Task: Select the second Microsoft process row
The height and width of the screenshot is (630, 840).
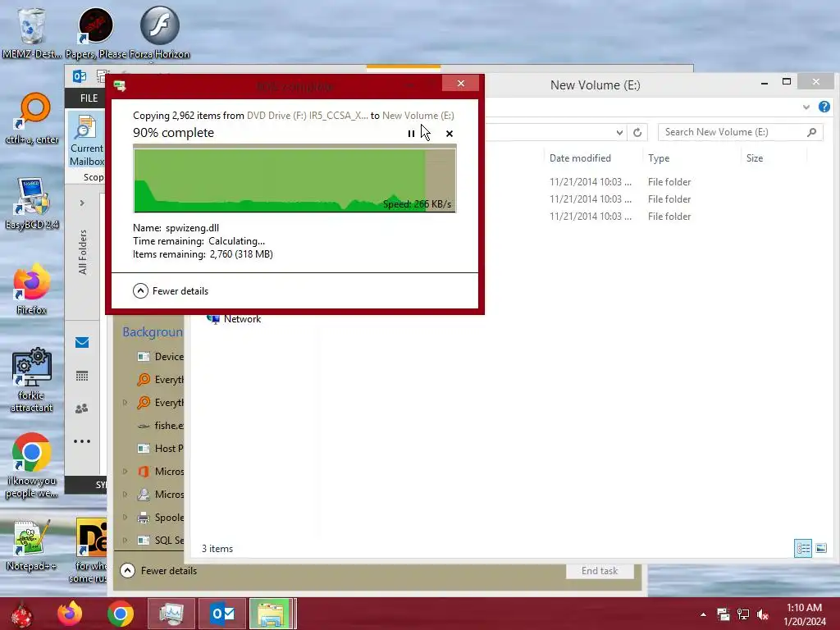Action: 160,495
